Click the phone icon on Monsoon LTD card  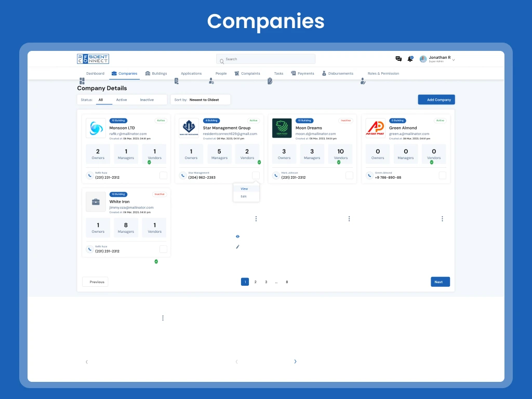pos(89,176)
